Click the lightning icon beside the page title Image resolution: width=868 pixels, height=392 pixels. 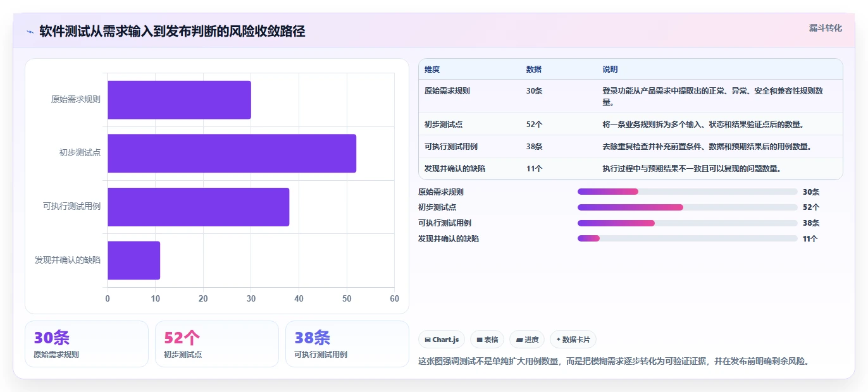(x=30, y=32)
